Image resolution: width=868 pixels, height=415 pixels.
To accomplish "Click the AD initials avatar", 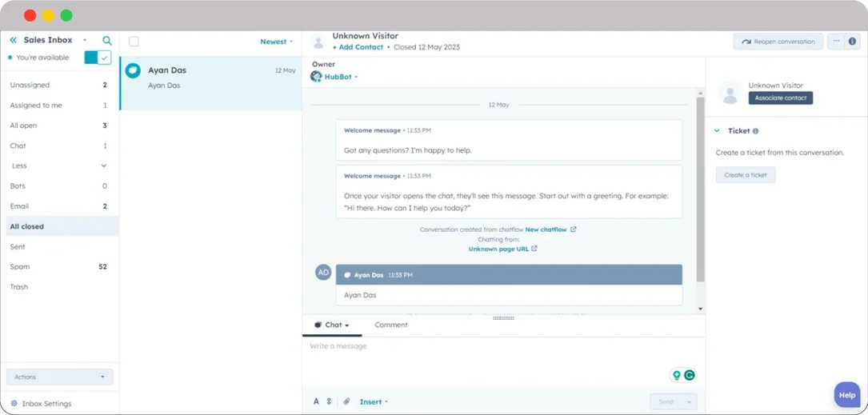I will (323, 272).
